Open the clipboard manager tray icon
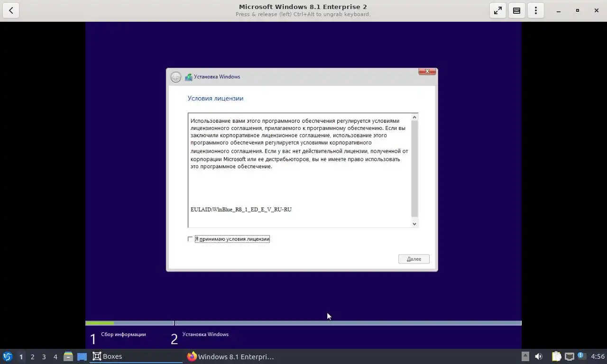This screenshot has width=607, height=364. [x=556, y=356]
